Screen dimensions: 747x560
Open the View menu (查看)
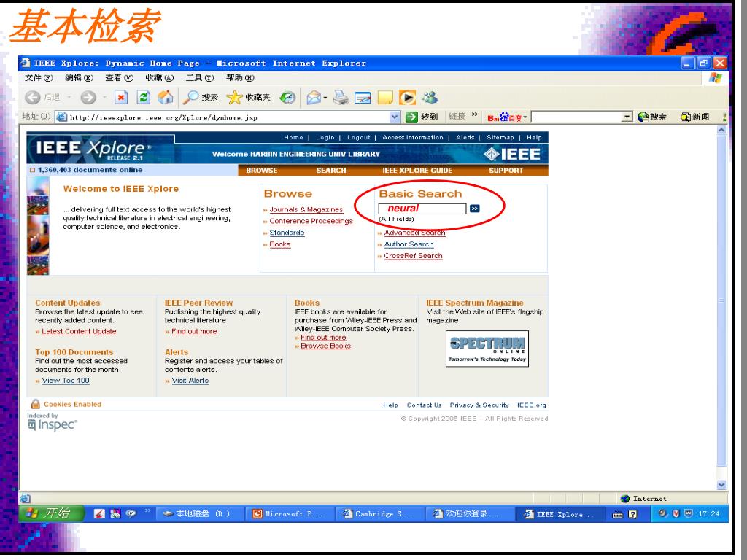tap(119, 77)
